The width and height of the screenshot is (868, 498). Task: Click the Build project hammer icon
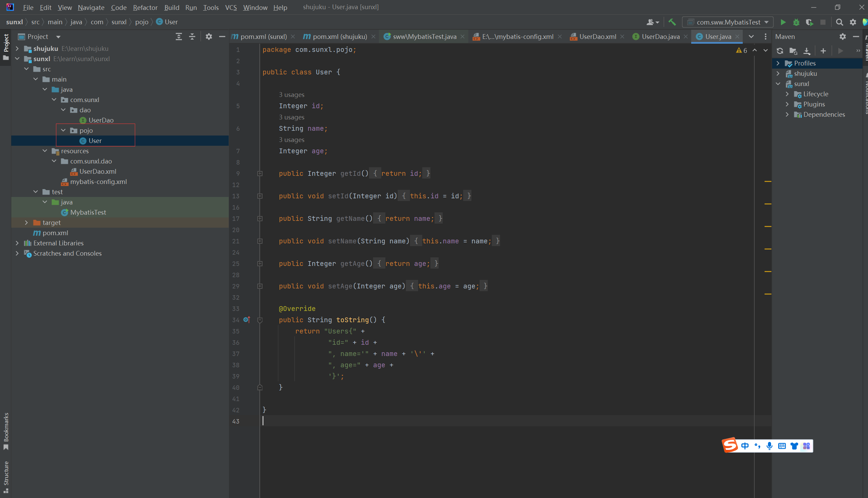click(x=672, y=22)
